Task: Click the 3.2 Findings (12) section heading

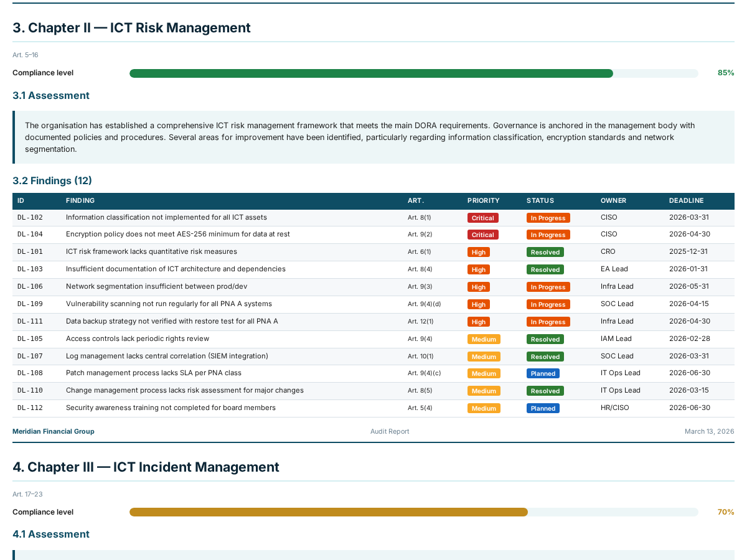Action: [x=52, y=180]
